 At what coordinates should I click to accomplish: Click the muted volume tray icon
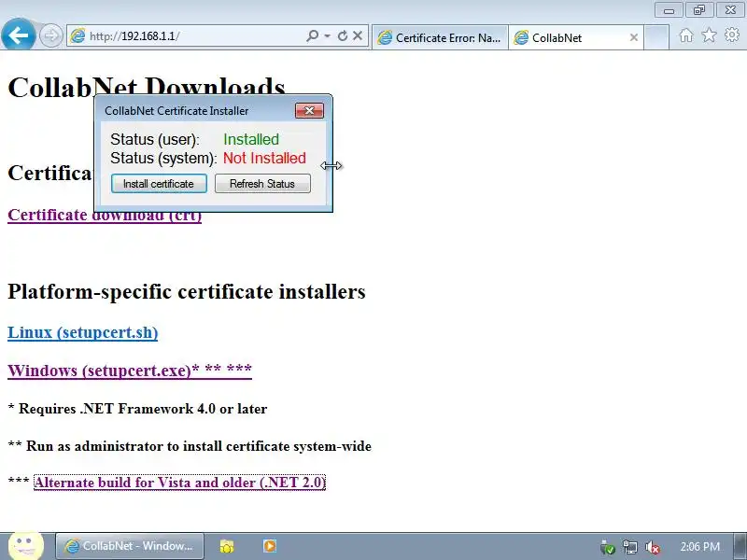[x=652, y=548]
